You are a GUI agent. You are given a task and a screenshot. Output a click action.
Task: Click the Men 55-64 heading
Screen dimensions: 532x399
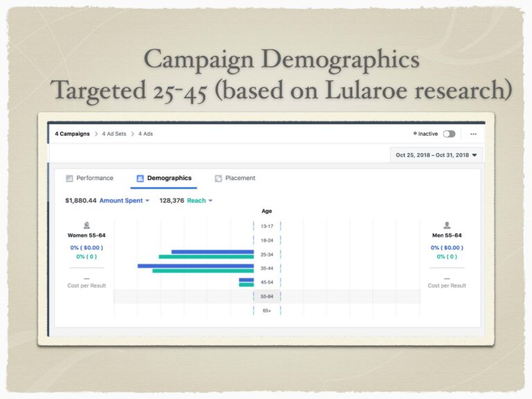click(x=447, y=236)
